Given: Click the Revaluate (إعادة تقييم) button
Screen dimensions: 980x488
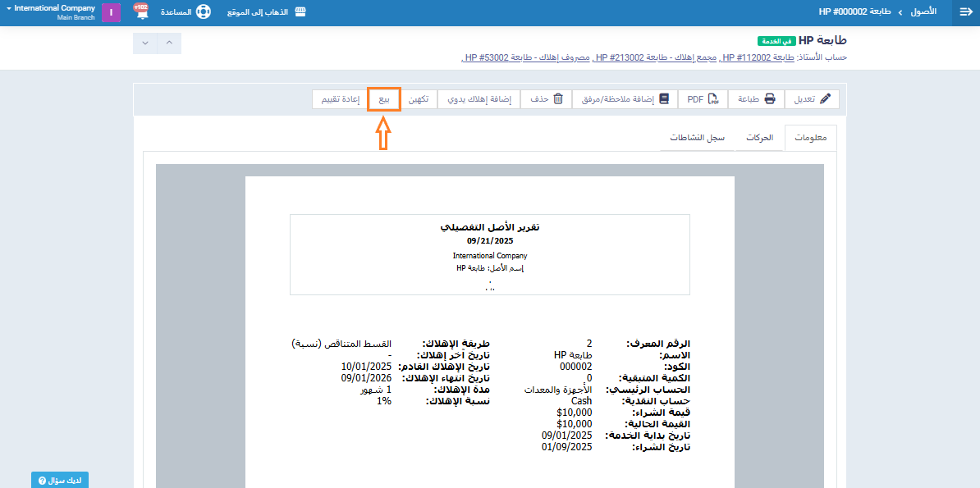Looking at the screenshot, I should [x=338, y=99].
